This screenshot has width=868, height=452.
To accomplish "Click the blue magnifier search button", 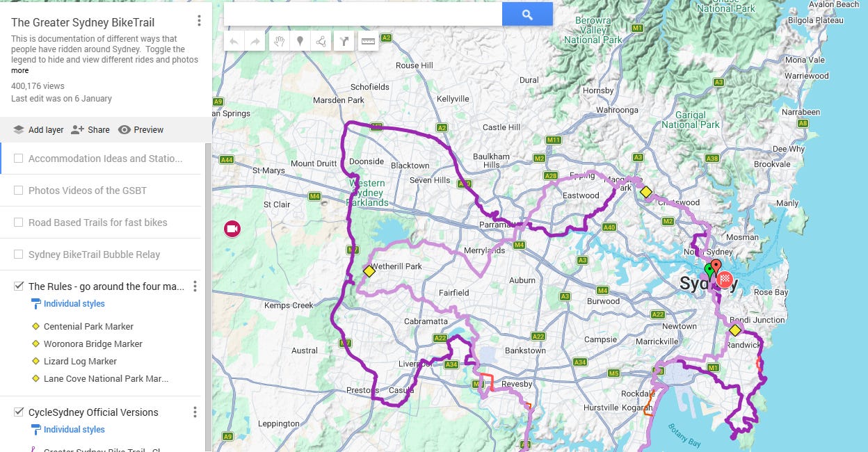I will tap(527, 14).
